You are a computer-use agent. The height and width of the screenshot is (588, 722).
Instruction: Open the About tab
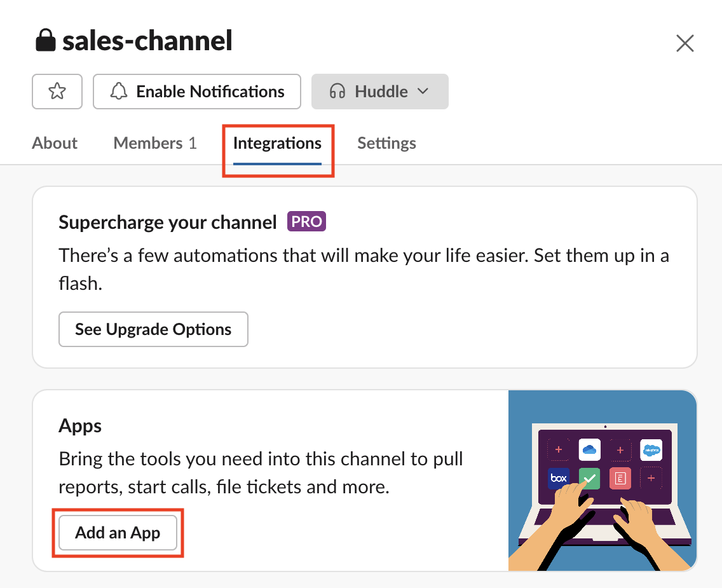click(55, 143)
